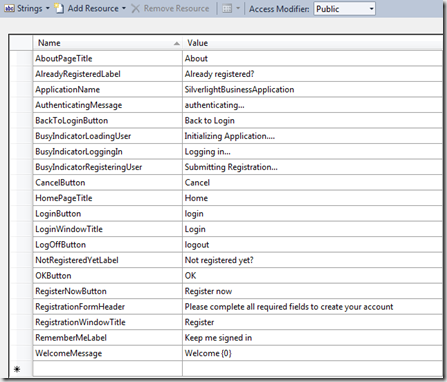Click the capitalized 'Login' value cell
The image size is (447, 382).
click(x=312, y=229)
